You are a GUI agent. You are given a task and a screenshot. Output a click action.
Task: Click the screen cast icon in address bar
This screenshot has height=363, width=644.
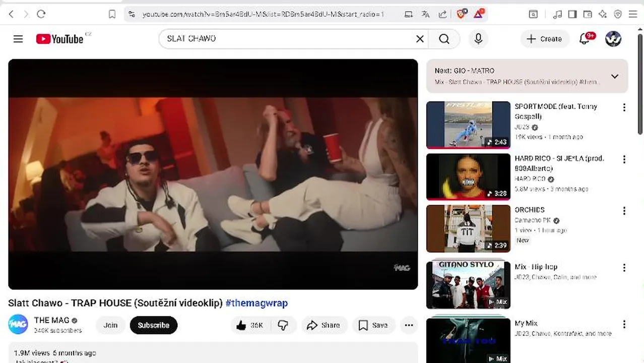[409, 14]
